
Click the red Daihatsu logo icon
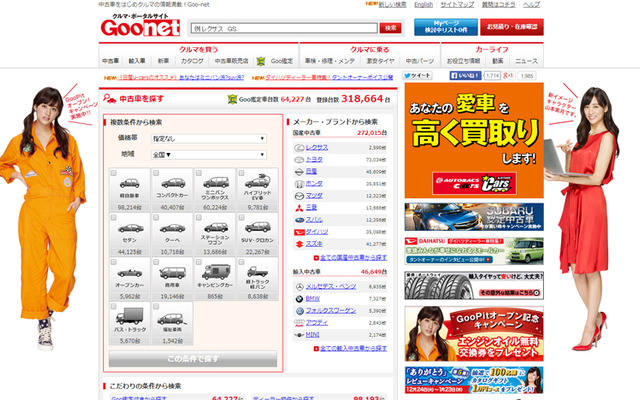tap(300, 232)
